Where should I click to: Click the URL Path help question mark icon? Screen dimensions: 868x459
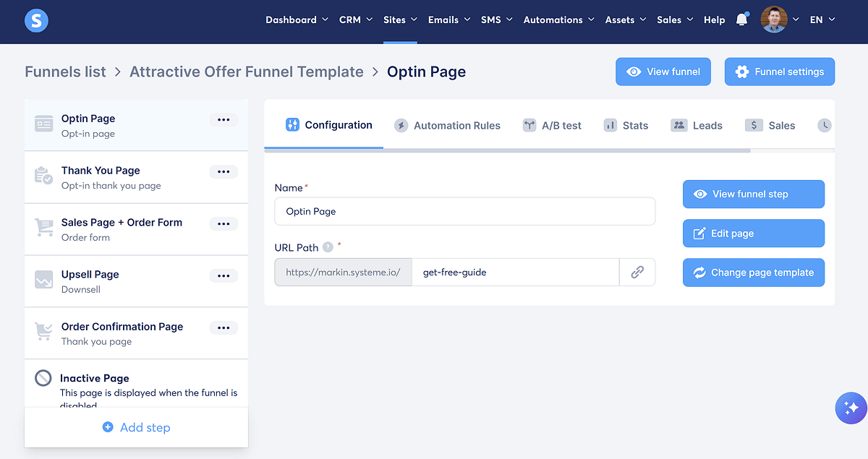(x=328, y=247)
